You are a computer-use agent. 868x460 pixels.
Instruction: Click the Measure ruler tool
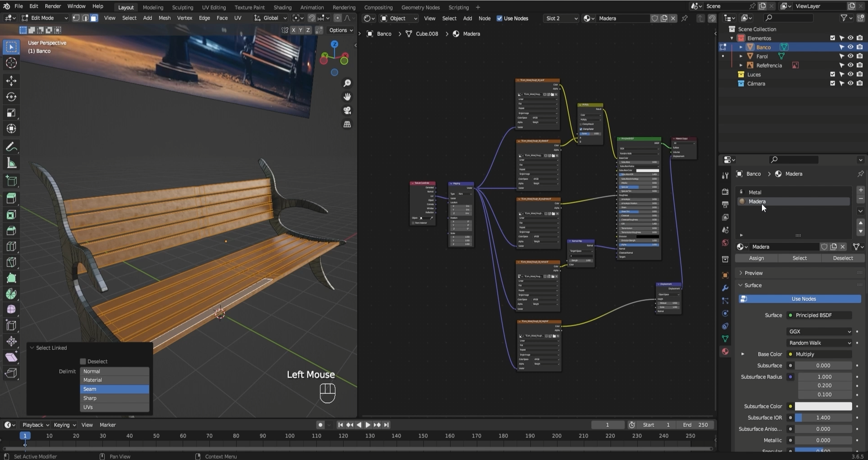pyautogui.click(x=11, y=164)
